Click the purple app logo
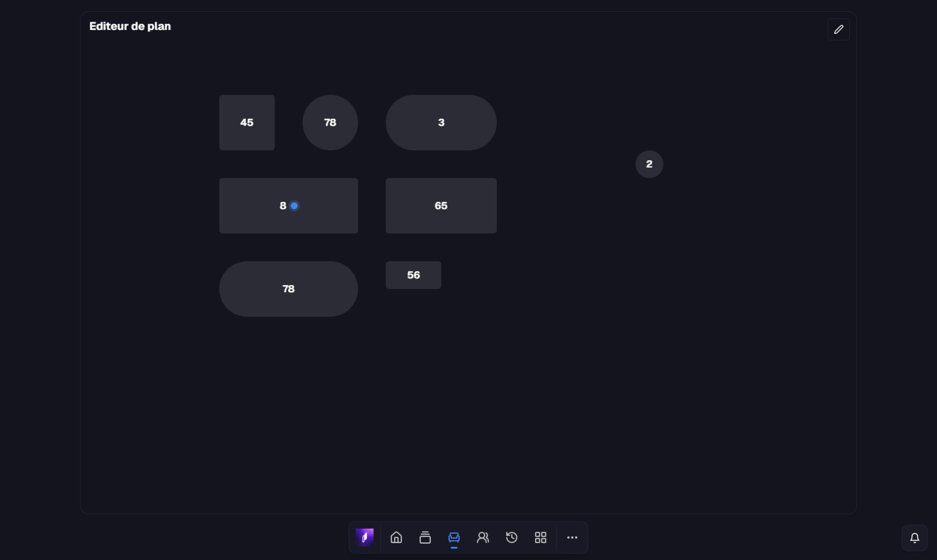This screenshot has width=937, height=560. coord(364,537)
